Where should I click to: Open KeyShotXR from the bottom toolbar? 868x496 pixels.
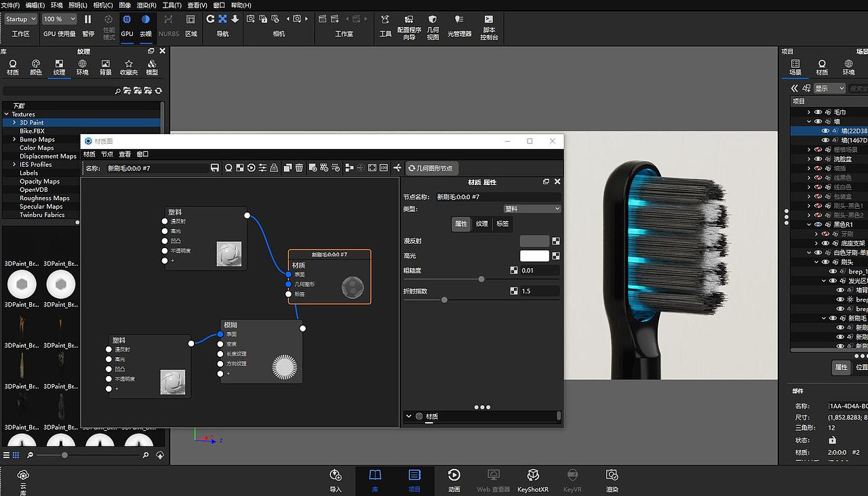click(x=533, y=480)
